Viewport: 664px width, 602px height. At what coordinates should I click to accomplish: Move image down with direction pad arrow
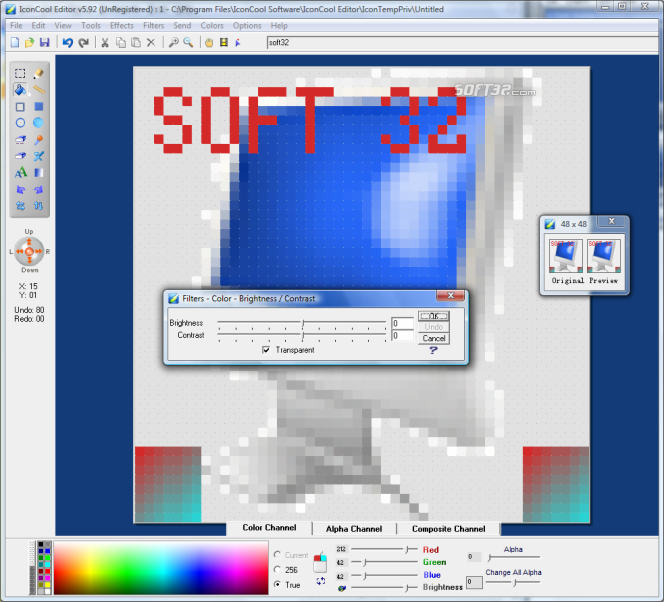tap(29, 260)
